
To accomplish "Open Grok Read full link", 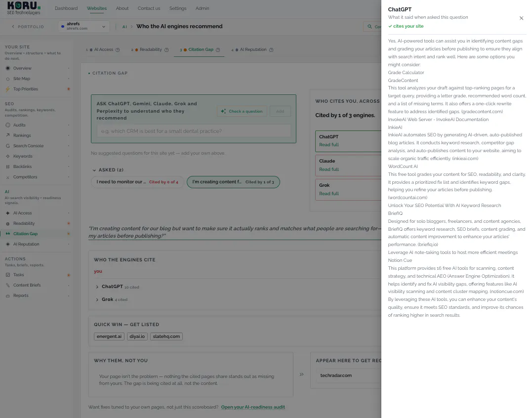I will coord(329,194).
